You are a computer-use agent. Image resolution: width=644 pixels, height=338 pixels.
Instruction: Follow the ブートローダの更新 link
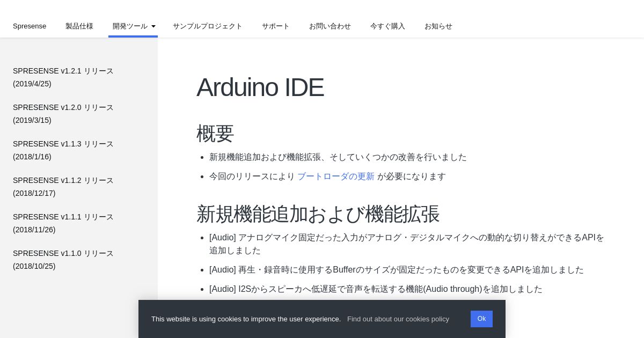point(336,177)
